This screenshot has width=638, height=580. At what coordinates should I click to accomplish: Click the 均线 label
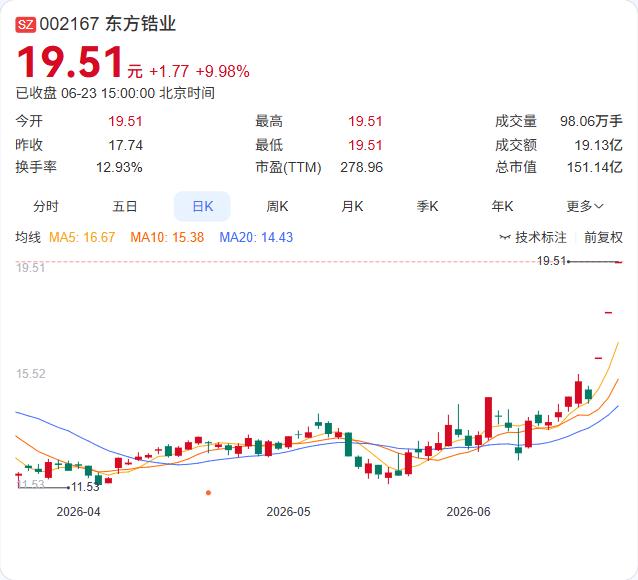coord(28,237)
